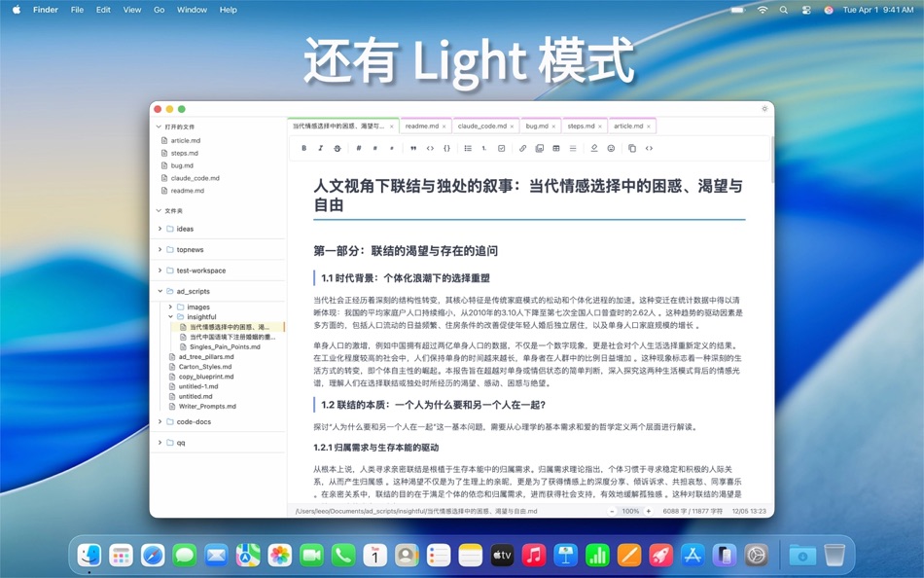Expand the topnews folder
924x578 pixels.
160,249
